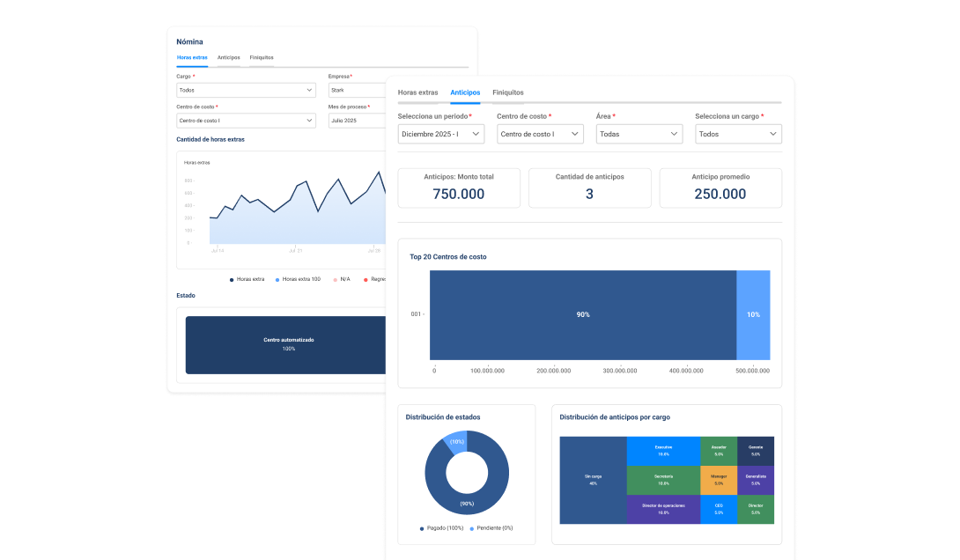Image resolution: width=960 pixels, height=560 pixels.
Task: Toggle the Horas extra 100 legend series
Action: (297, 279)
